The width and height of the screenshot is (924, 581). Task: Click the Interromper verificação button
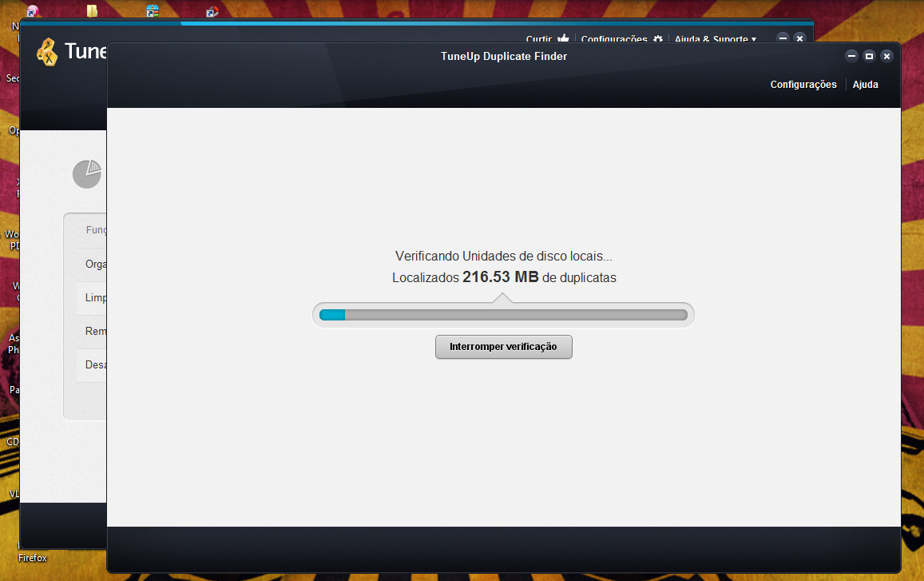click(503, 347)
